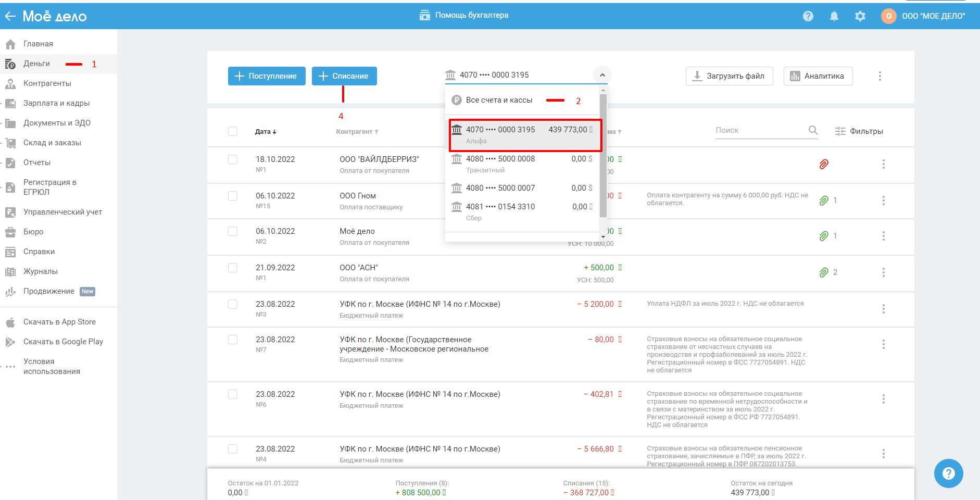This screenshot has height=500, width=980.
Task: Click the back arrow next to Моё дело
Action: click(x=10, y=16)
